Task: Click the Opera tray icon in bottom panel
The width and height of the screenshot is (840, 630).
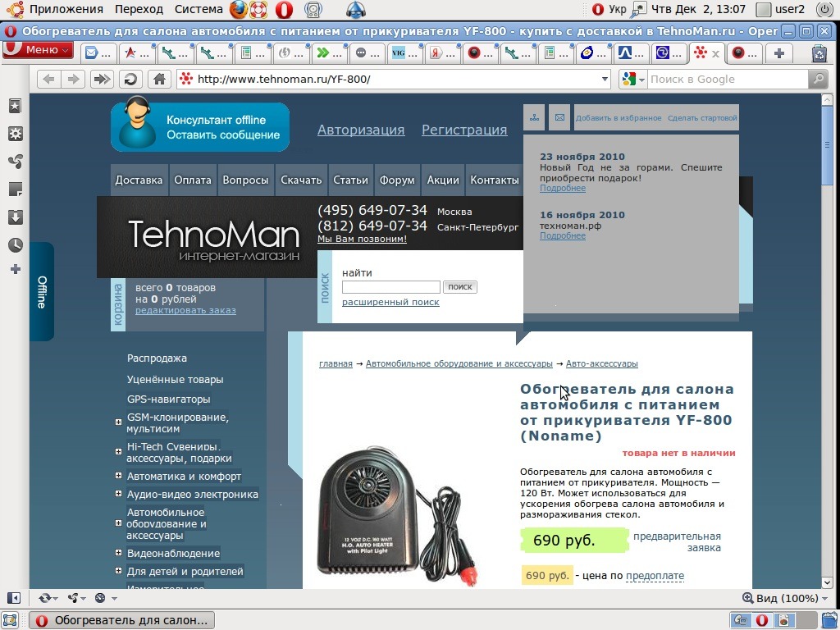Action: pyautogui.click(x=762, y=620)
